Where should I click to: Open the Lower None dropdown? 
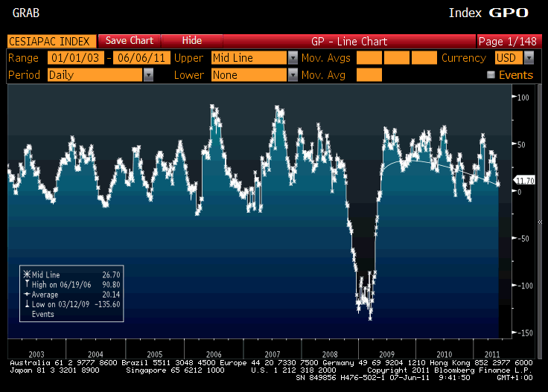[293, 75]
